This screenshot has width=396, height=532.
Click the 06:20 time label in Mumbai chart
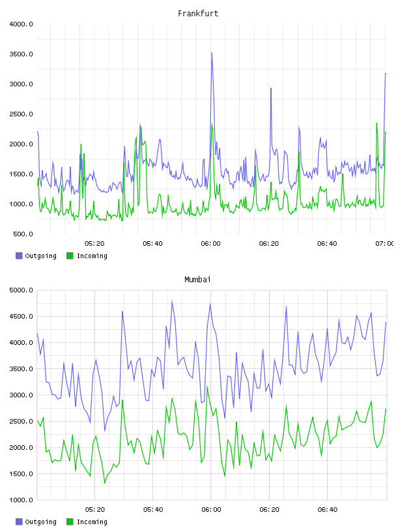click(x=269, y=510)
